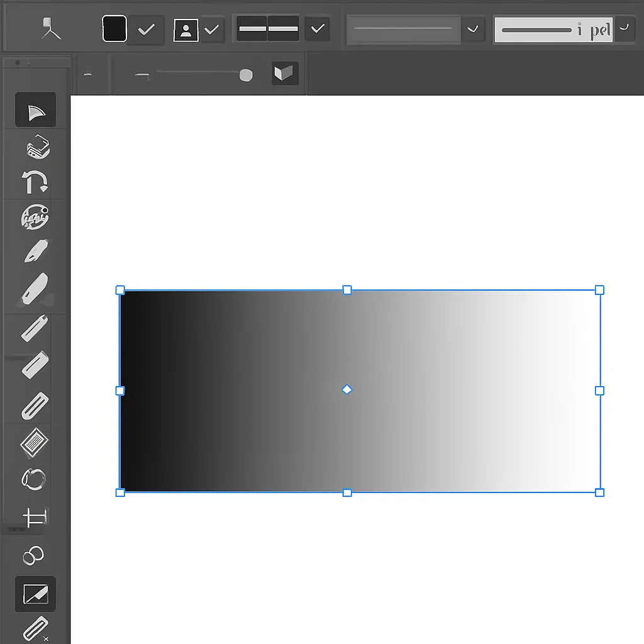Click the left-middle handle of the selection

point(120,391)
